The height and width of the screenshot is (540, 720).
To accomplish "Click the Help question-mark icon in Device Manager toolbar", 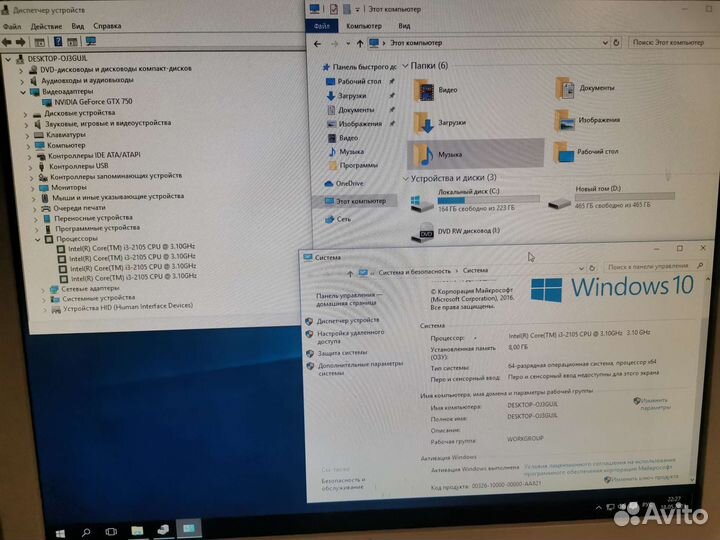I will 58,42.
